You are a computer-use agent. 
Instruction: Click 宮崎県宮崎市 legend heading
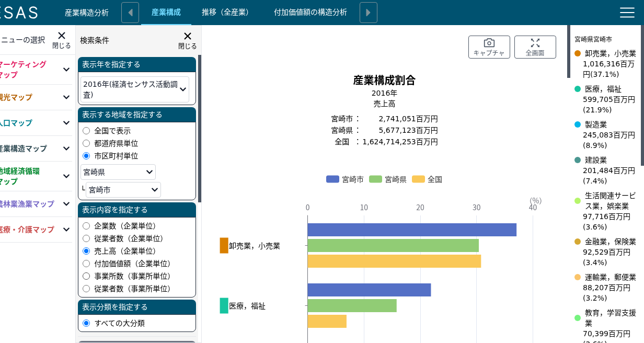(593, 39)
